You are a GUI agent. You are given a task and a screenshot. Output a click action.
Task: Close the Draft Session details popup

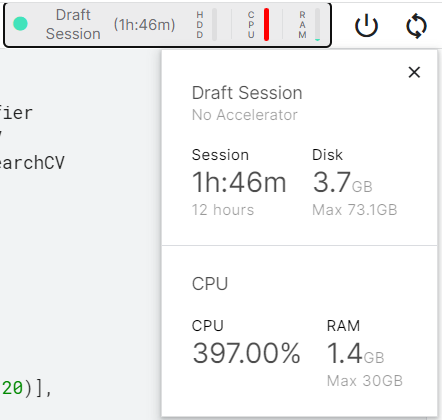click(x=414, y=72)
